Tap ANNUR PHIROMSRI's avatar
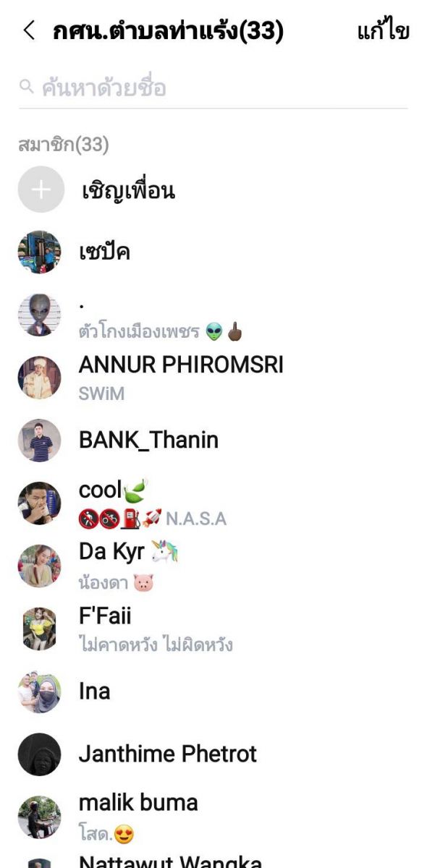The image size is (427, 868). point(40,378)
